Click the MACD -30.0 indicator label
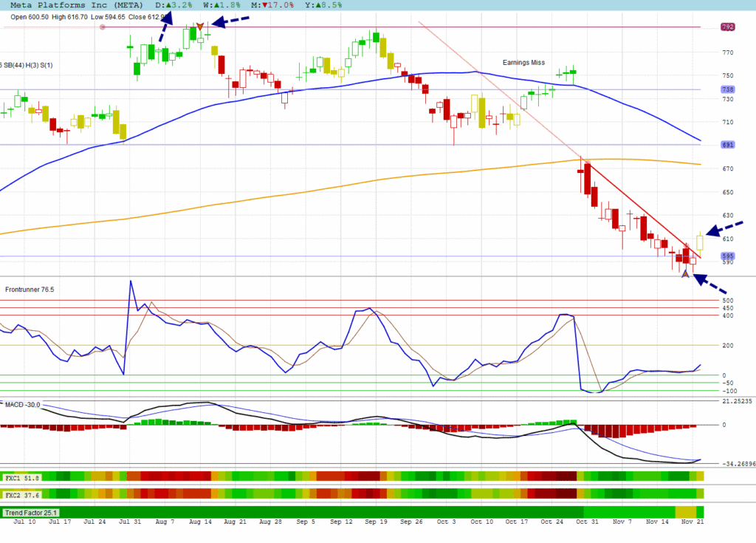 coord(22,405)
